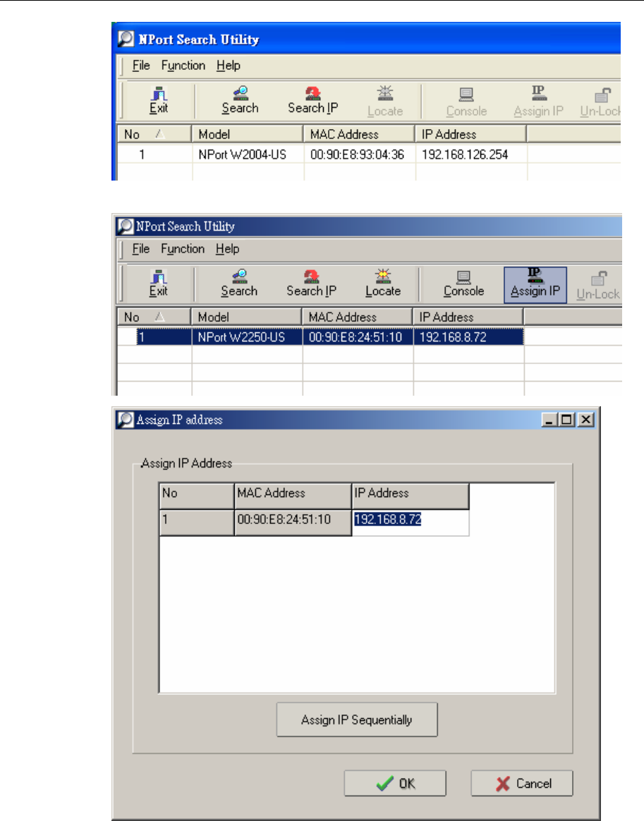This screenshot has width=644, height=821.
Task: Click IP 192.168.8.72 in second window row
Action: click(469, 336)
